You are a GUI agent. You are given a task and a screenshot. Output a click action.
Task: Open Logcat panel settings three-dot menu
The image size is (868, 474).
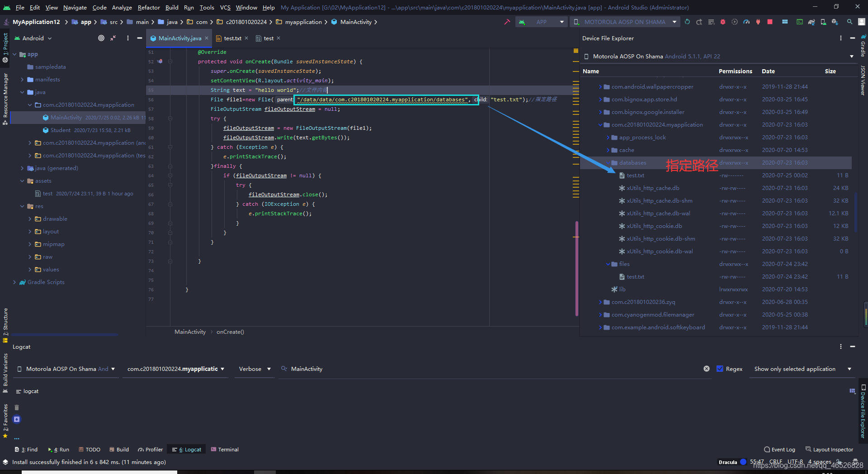841,346
